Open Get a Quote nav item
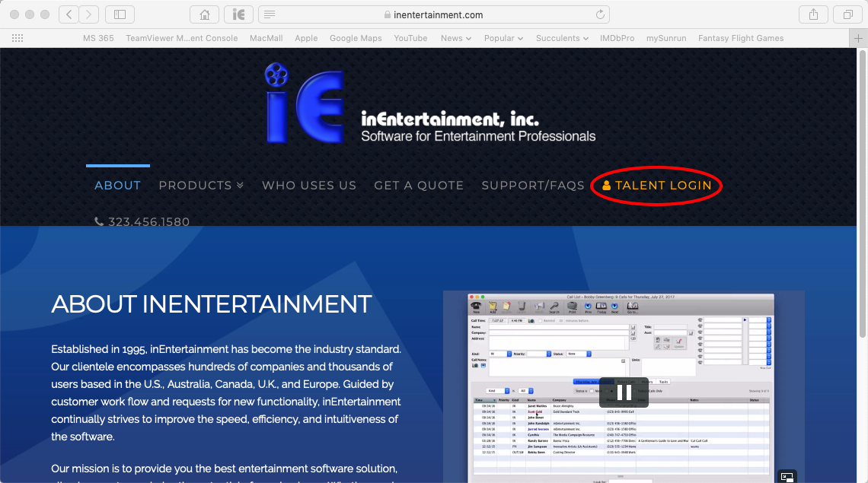This screenshot has width=868, height=483. tap(419, 186)
